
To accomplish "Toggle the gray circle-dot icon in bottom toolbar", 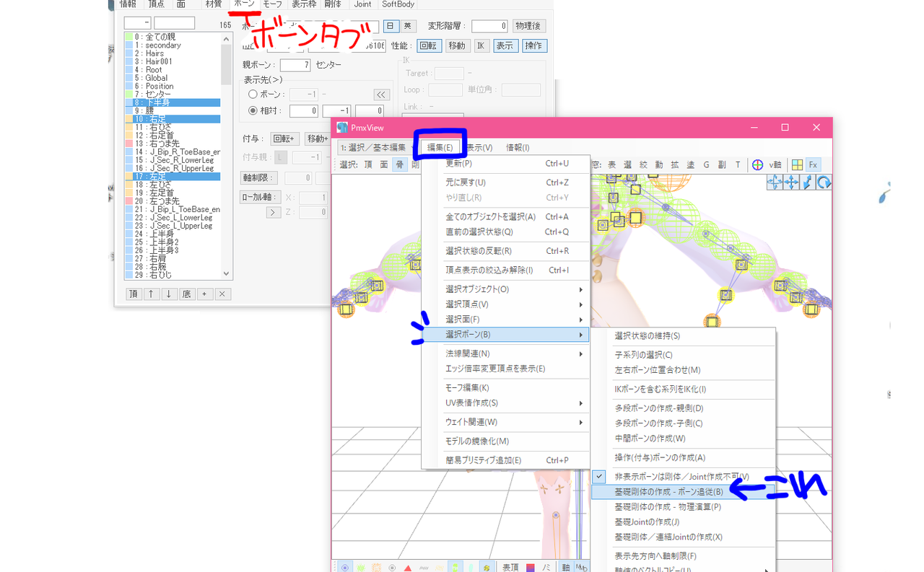I will (x=392, y=568).
